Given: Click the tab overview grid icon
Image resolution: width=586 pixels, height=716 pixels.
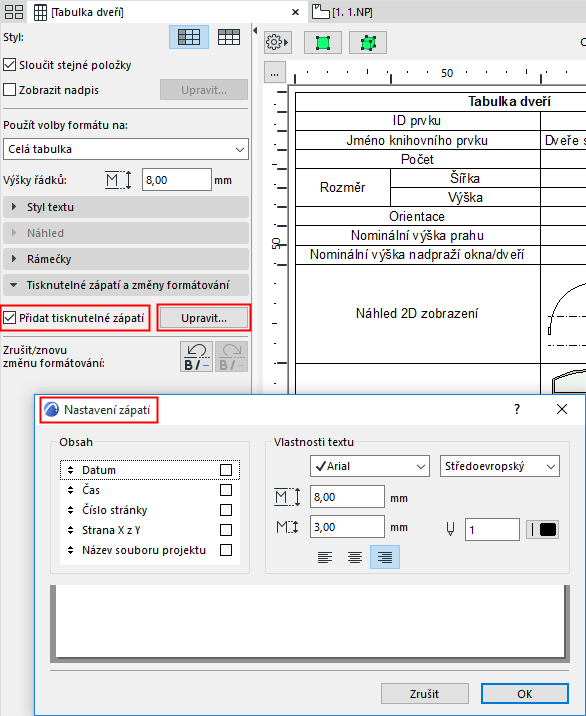Looking at the screenshot, I should point(13,12).
